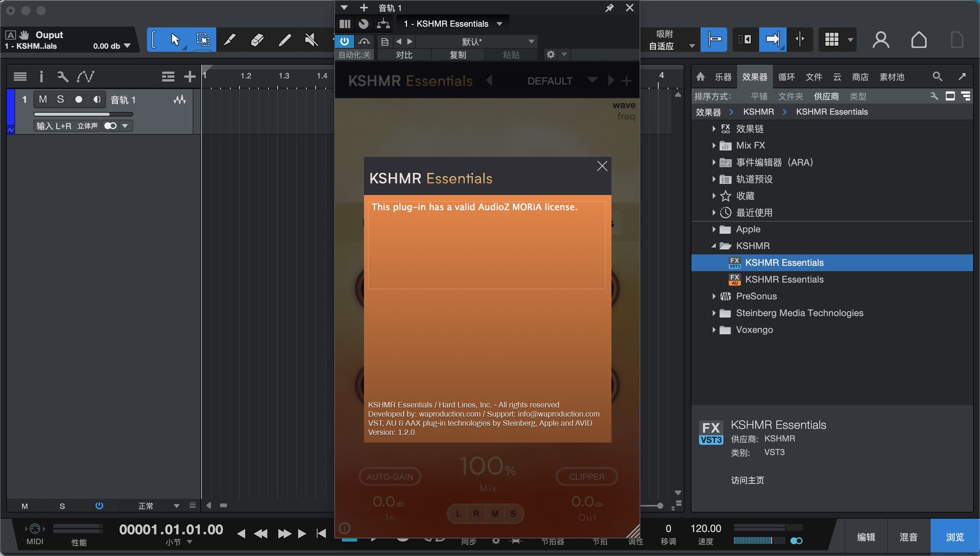980x556 pixels.
Task: Select the Paint (pencil) tool
Action: (x=284, y=40)
